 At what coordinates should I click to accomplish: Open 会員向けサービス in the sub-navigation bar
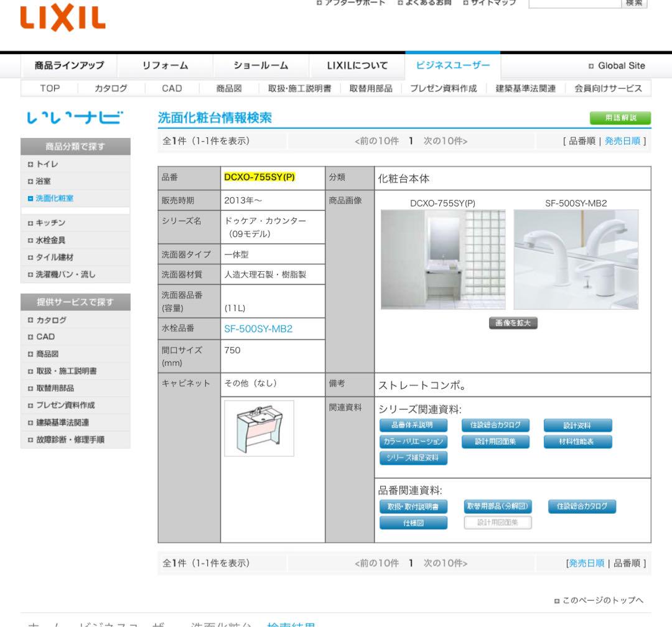[608, 88]
